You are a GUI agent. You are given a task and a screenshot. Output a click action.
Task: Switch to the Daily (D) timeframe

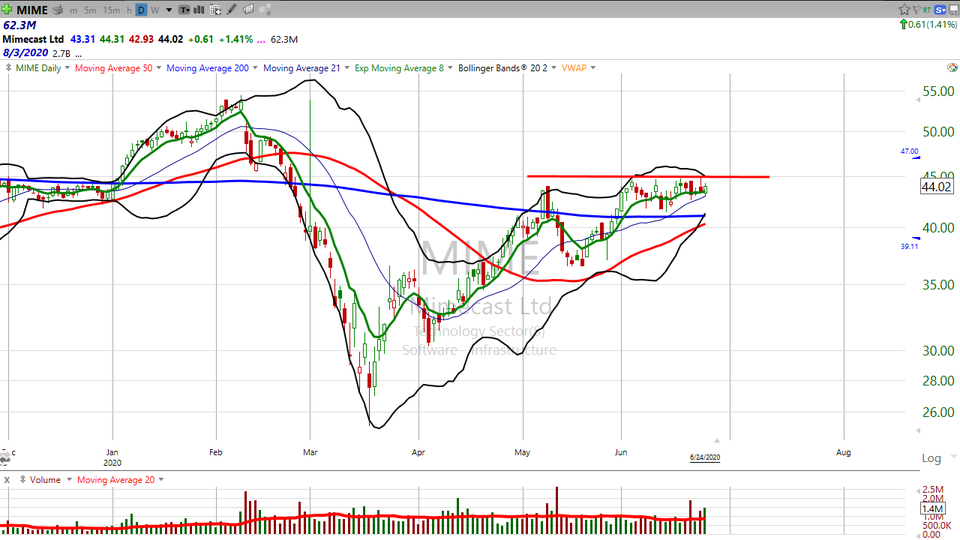pos(141,10)
